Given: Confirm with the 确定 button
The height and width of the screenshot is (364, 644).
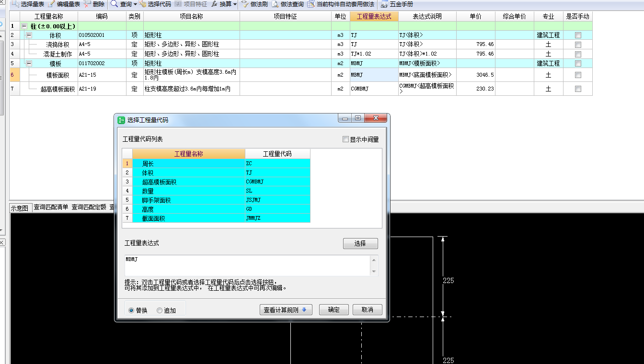Looking at the screenshot, I should [x=333, y=310].
